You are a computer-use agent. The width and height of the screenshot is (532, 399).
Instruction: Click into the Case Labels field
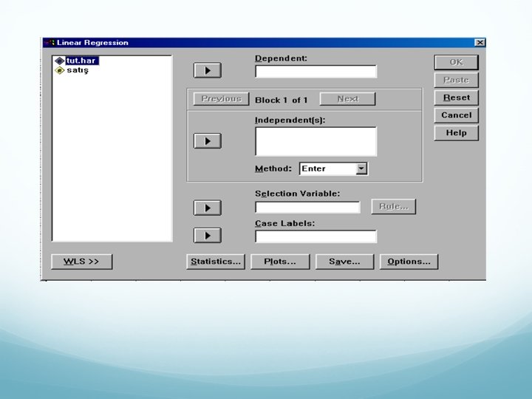coord(316,236)
